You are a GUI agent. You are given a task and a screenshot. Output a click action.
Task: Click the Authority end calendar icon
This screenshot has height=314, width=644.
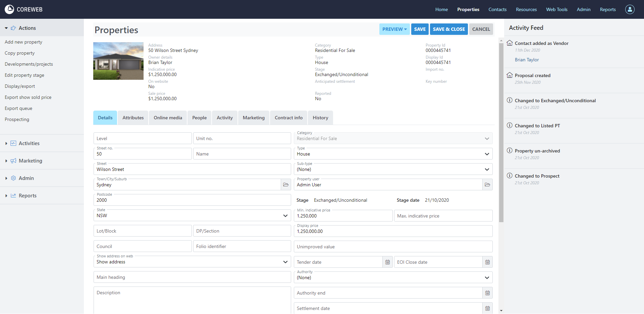487,293
